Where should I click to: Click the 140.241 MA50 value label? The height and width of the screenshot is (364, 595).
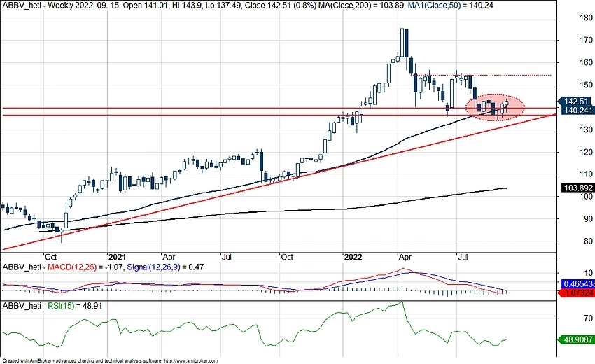577,111
